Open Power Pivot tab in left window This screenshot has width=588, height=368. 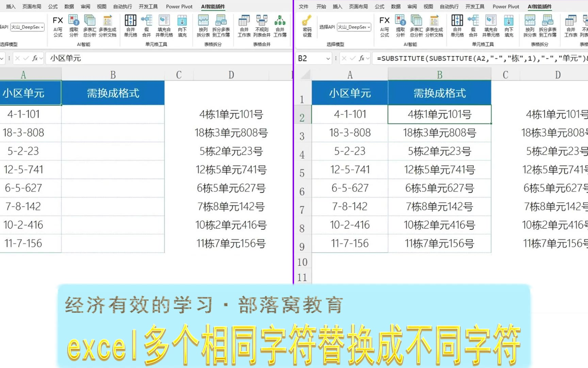179,6
